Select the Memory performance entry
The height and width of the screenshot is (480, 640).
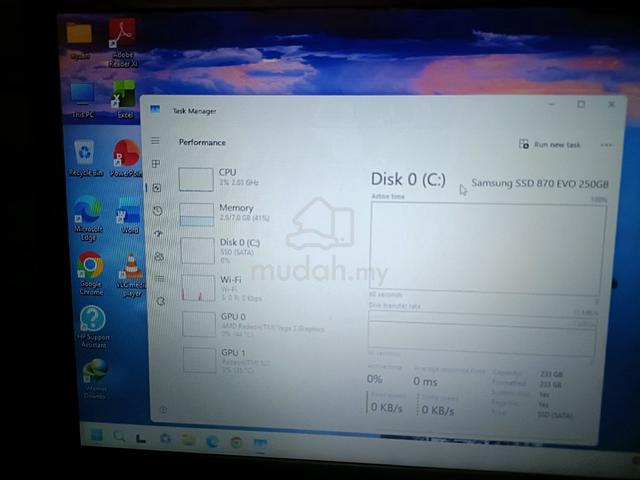[x=254, y=214]
